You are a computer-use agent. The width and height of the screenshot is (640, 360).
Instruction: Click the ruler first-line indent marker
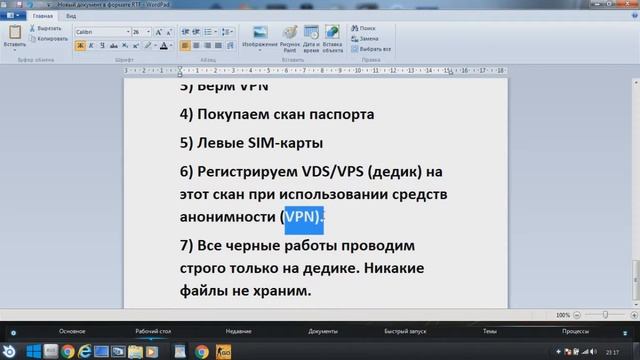click(180, 68)
